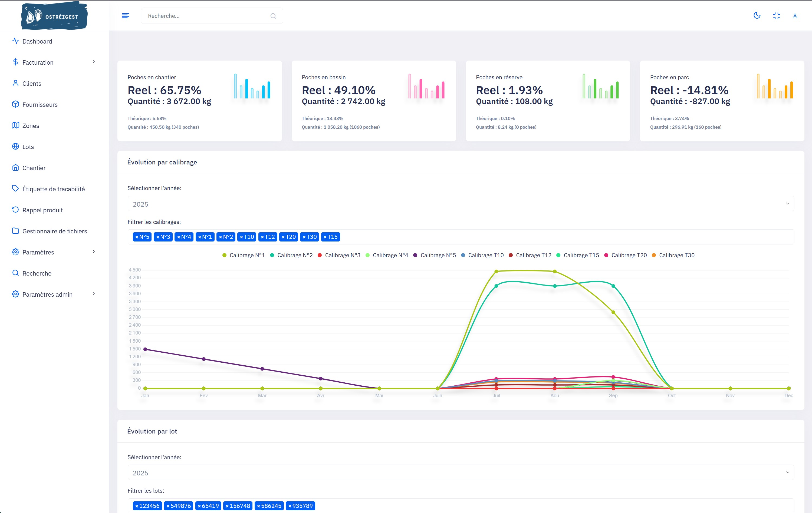Remove lot 549876 filter tag
This screenshot has height=513, width=812.
tap(168, 506)
